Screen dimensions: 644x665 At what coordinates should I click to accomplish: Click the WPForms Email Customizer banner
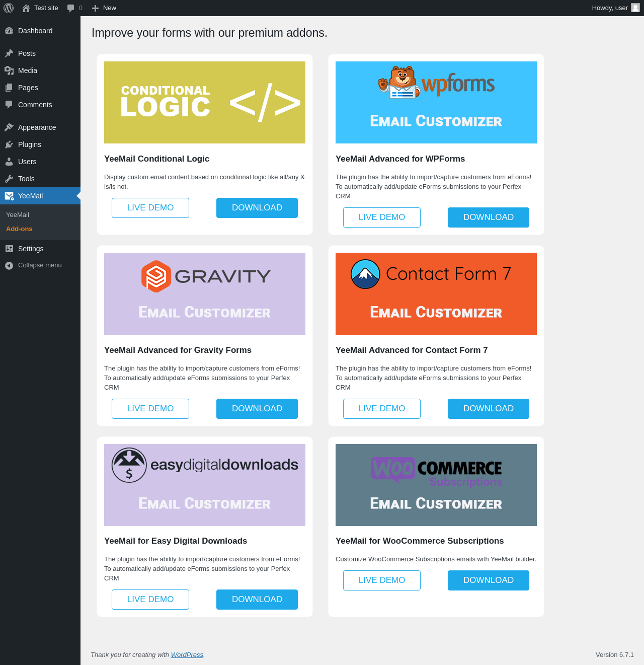tap(436, 102)
